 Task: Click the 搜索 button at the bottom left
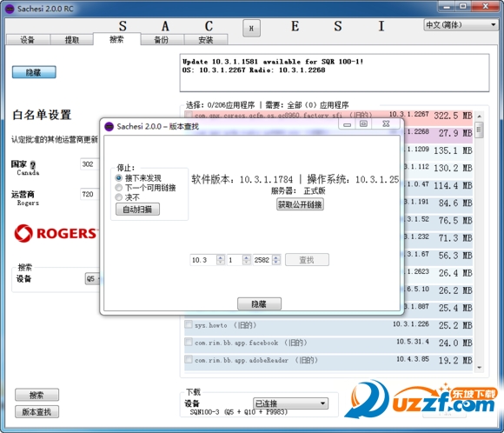[x=37, y=395]
